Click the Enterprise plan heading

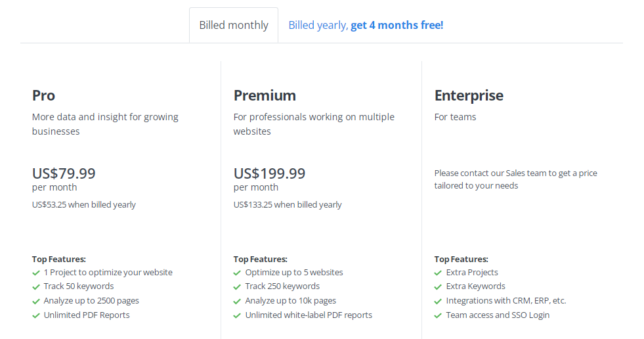coord(469,95)
